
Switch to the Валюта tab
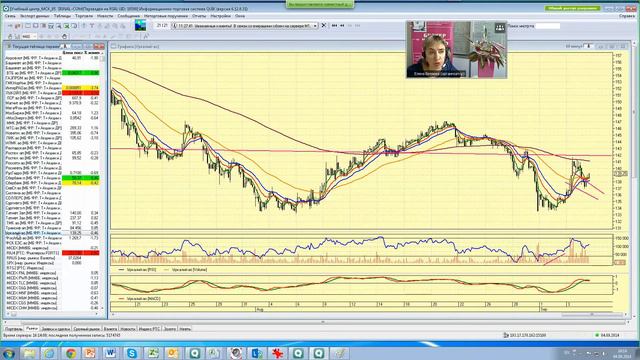click(x=110, y=329)
